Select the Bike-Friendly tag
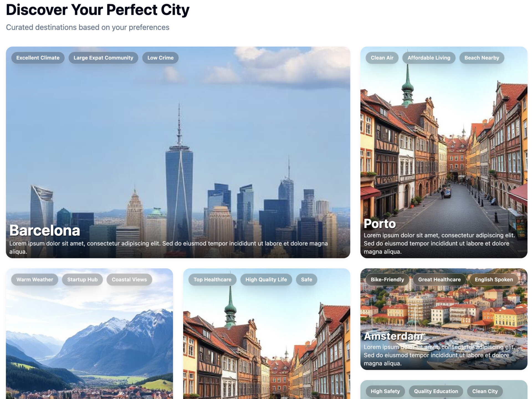This screenshot has width=532, height=399. [x=387, y=280]
